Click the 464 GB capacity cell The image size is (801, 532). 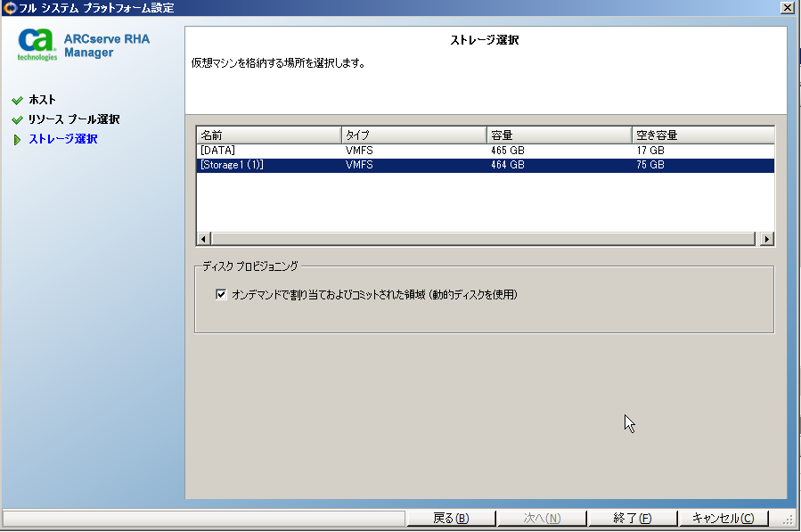pos(508,165)
